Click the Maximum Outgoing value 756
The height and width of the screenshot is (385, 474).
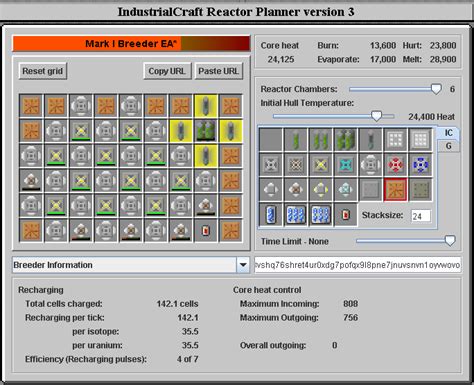click(x=351, y=317)
